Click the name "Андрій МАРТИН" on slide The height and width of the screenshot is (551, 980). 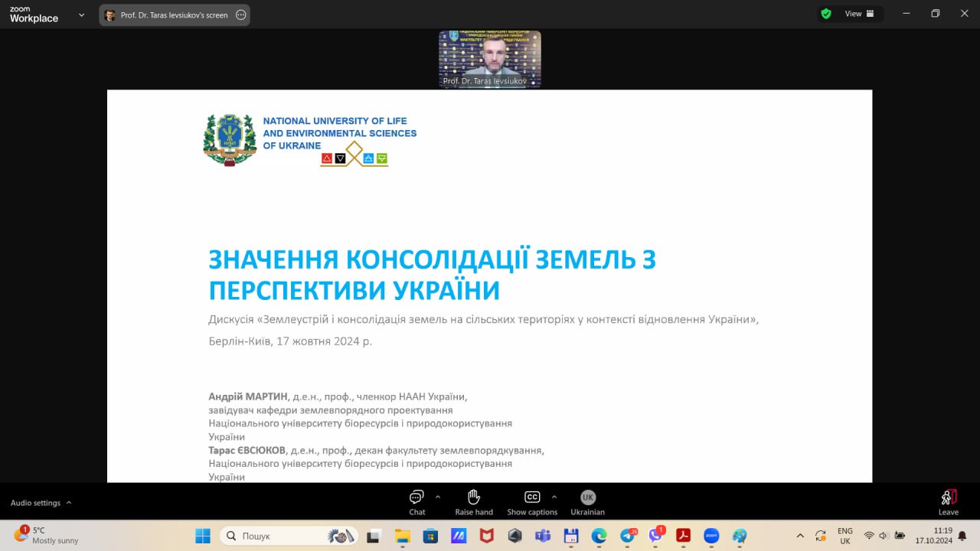pyautogui.click(x=248, y=396)
